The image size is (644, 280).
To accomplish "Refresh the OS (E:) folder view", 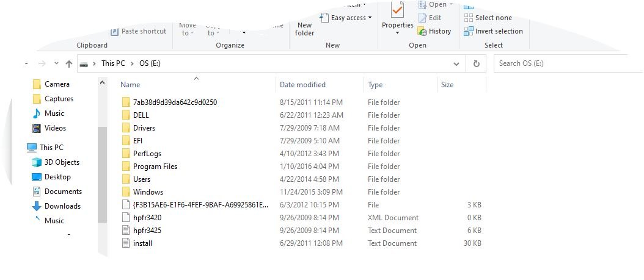I will tap(477, 63).
